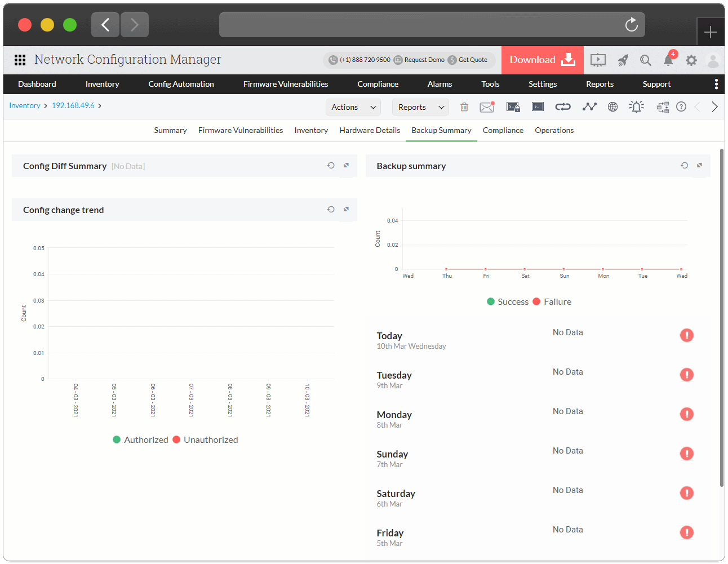This screenshot has height=564, width=728.
Task: Click the trash delete device icon
Action: (x=464, y=106)
